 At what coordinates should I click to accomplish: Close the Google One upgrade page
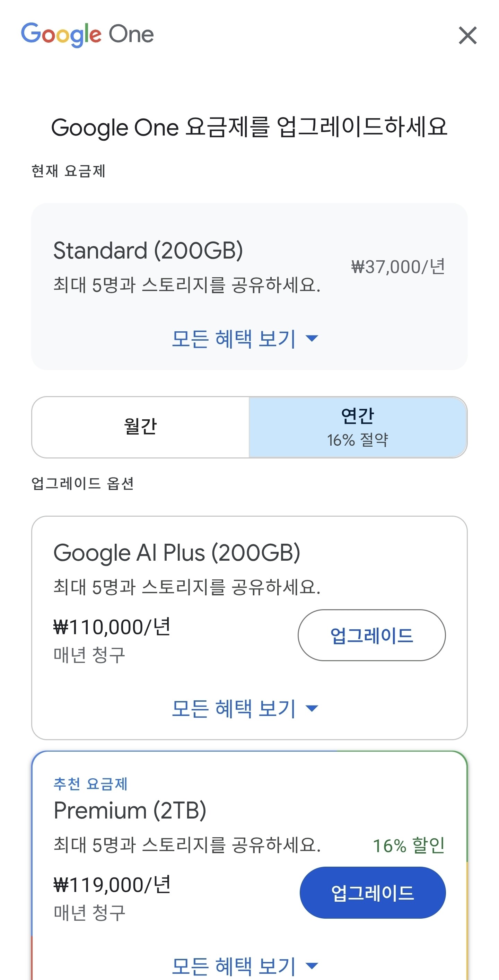click(x=467, y=35)
